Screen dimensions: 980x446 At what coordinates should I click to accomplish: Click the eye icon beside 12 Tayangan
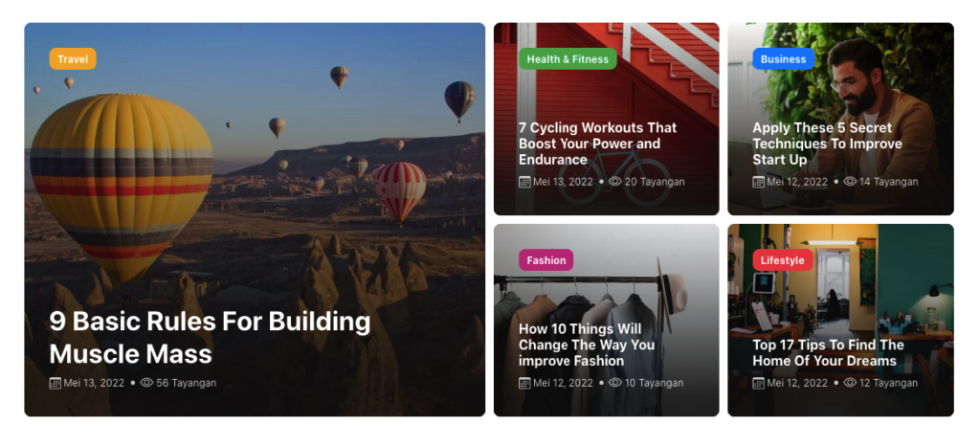click(850, 383)
